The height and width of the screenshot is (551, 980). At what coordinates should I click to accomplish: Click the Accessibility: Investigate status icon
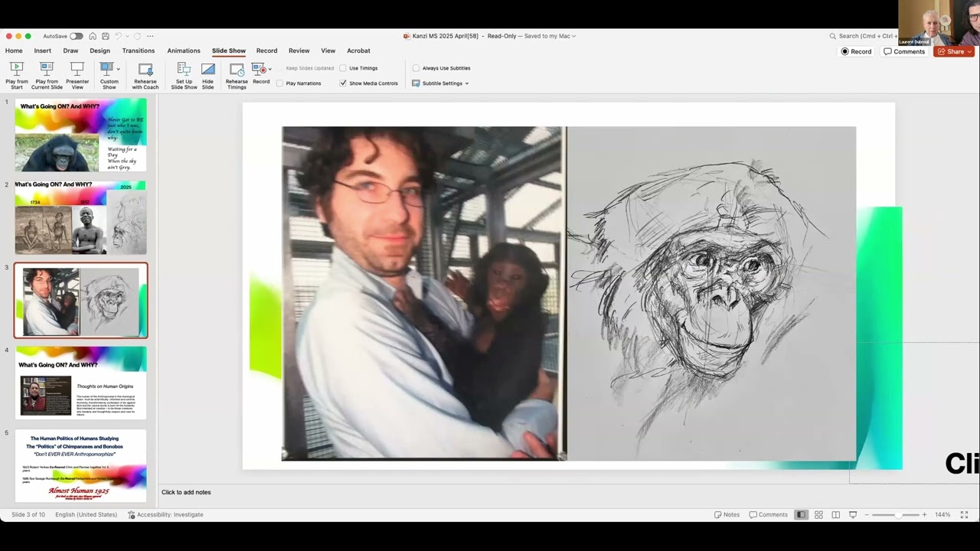click(x=132, y=515)
